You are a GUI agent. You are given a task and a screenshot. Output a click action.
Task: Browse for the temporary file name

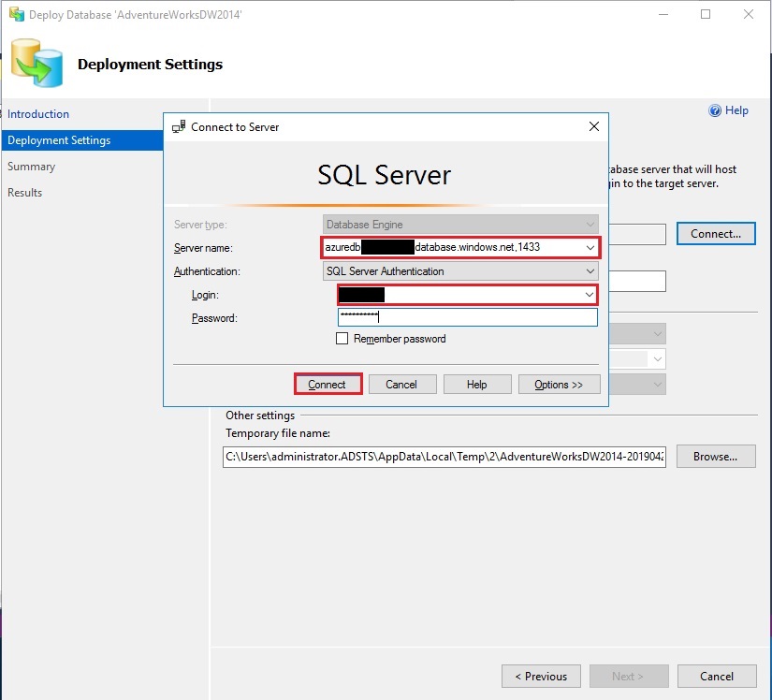(x=716, y=457)
